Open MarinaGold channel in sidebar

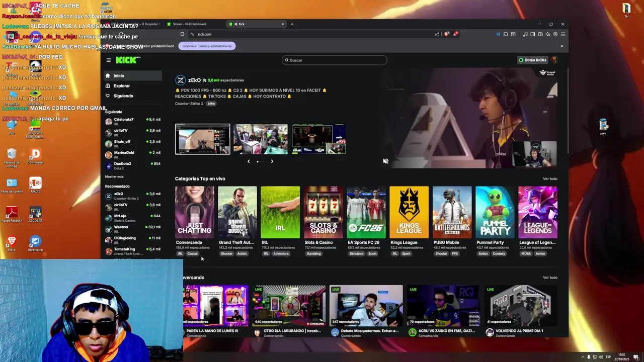[132, 154]
